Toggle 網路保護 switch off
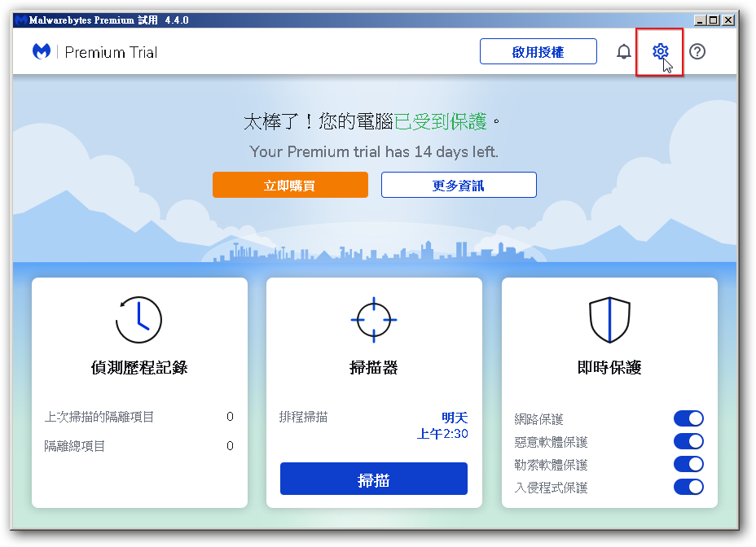756x547 pixels. pos(688,418)
